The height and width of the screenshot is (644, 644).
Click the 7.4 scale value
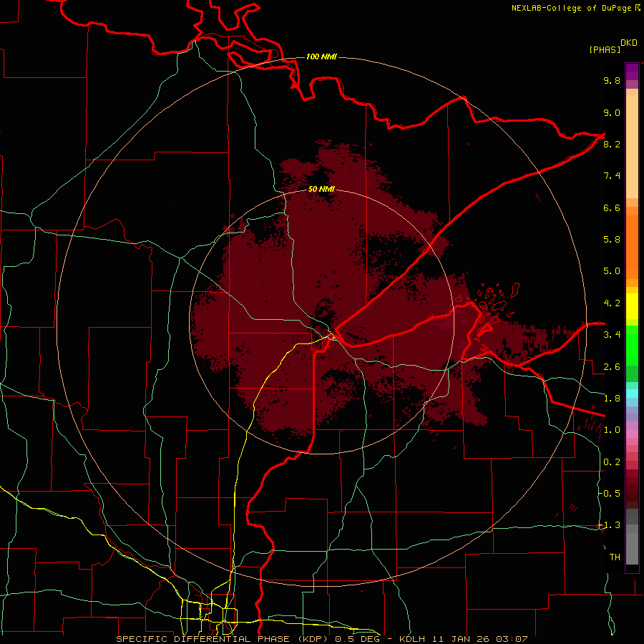pos(612,176)
